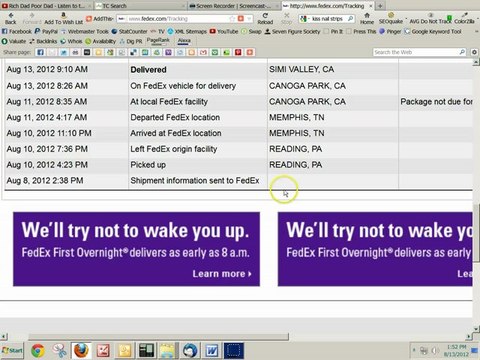
Task: Share page via the Pinterest icon
Action: tap(238, 52)
